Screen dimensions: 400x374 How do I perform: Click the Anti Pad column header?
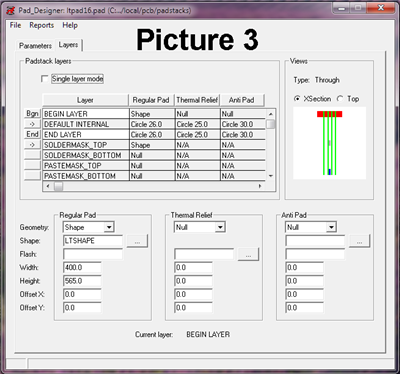click(242, 100)
